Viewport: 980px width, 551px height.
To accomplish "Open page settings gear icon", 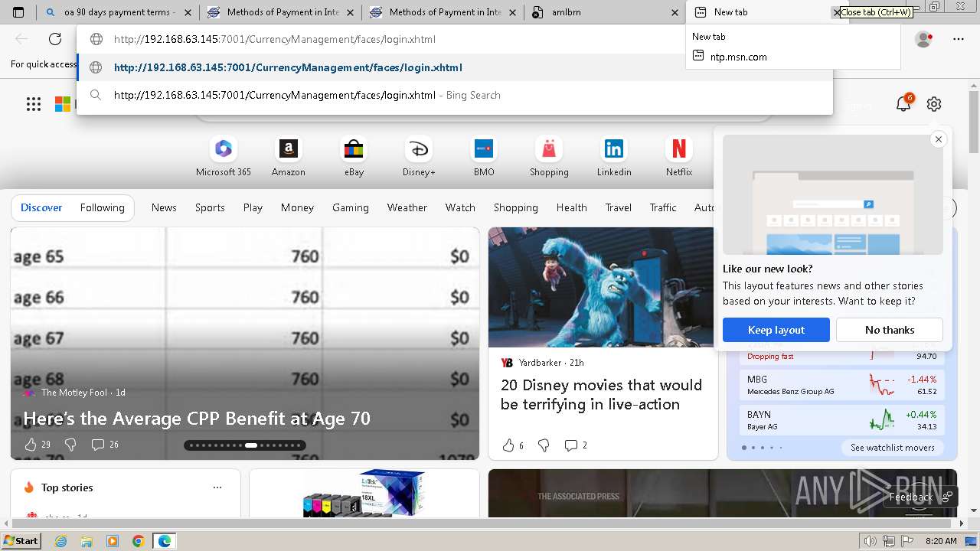I will click(934, 104).
